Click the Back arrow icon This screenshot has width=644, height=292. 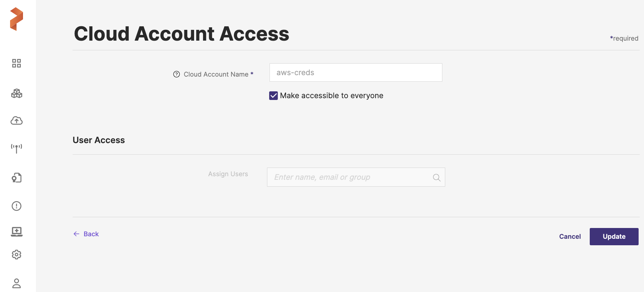point(77,234)
